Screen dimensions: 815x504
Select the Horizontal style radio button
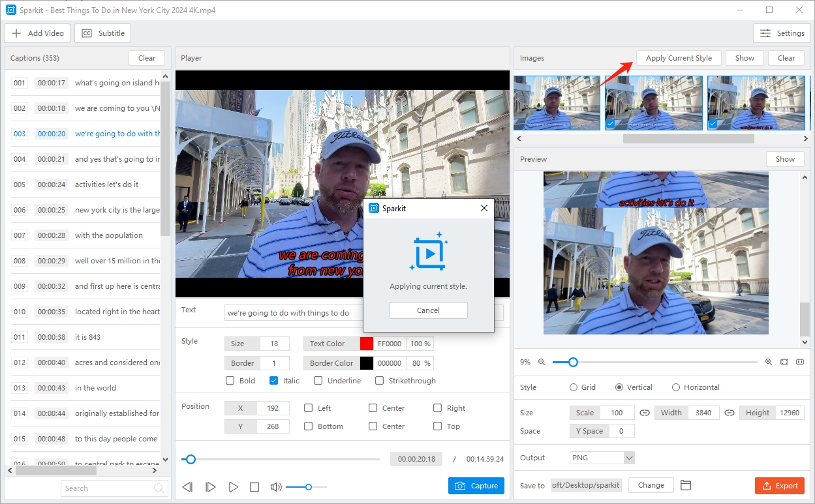[676, 387]
